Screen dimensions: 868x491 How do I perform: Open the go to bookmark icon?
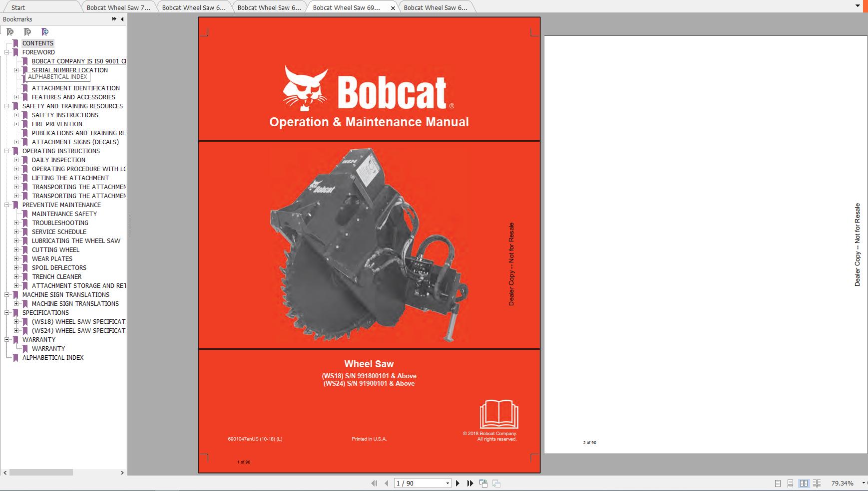(x=45, y=31)
